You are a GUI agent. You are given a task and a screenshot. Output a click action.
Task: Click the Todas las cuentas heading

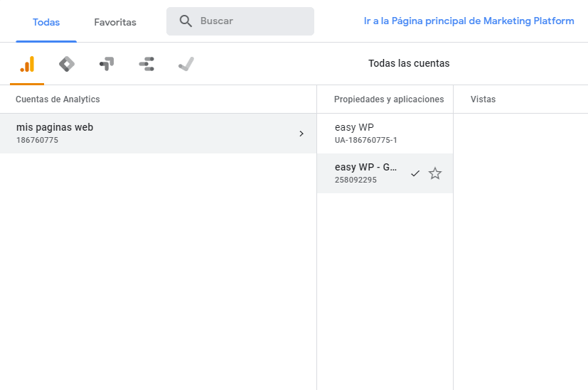point(409,63)
